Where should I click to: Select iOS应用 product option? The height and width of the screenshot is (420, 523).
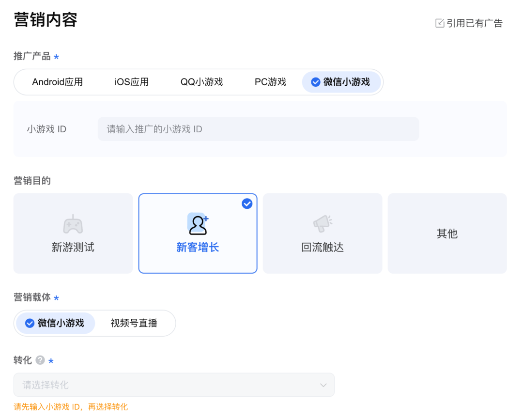132,82
